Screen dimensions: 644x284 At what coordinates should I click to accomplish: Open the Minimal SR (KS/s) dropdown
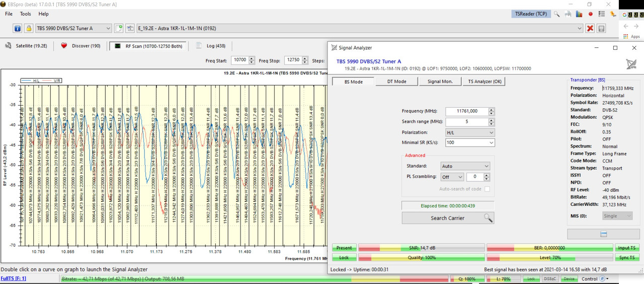point(470,143)
